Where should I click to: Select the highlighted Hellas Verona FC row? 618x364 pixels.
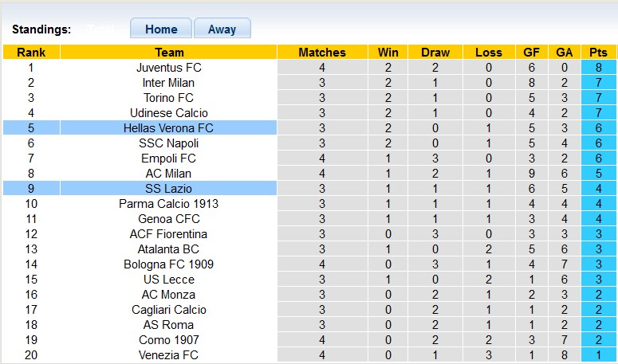(169, 128)
